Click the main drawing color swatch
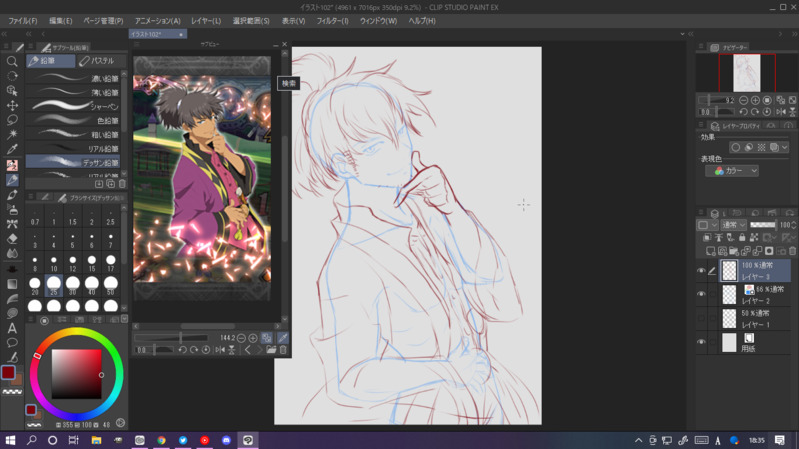The width and height of the screenshot is (799, 449). (x=8, y=373)
